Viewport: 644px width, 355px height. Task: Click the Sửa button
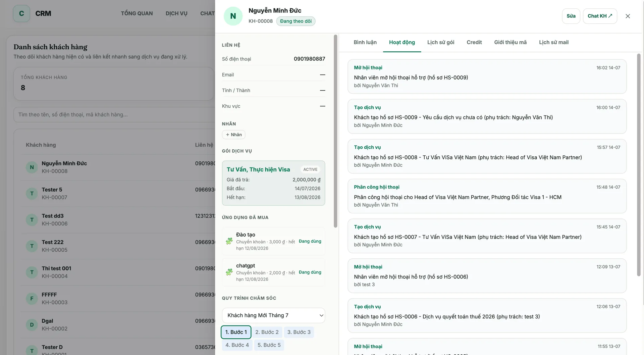[571, 16]
